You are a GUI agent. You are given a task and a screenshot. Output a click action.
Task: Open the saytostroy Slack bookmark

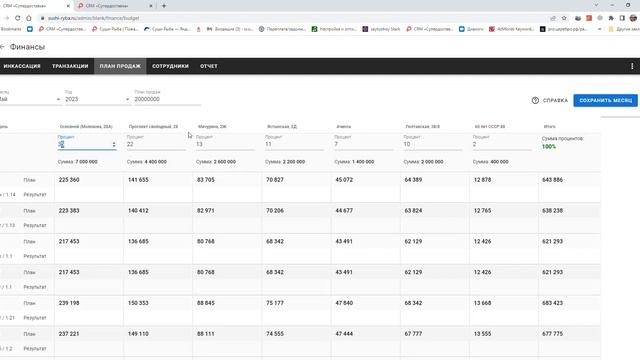coord(381,29)
